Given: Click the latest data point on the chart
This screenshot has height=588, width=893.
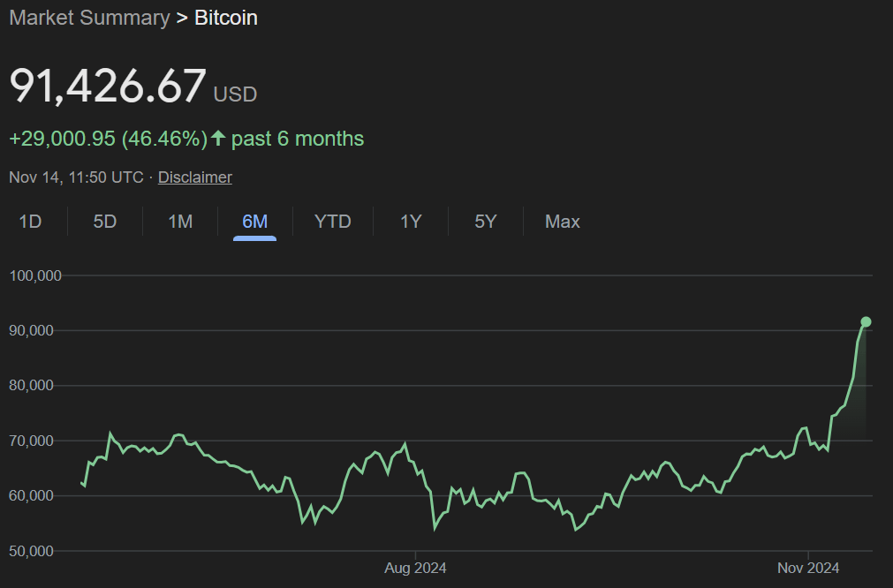Looking at the screenshot, I should pyautogui.click(x=866, y=321).
